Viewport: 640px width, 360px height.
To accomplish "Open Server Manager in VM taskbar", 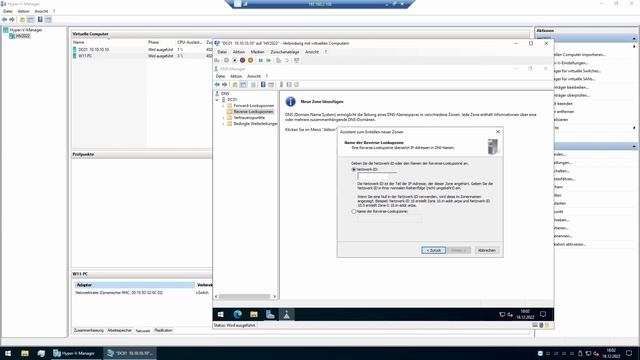I will tap(270, 314).
